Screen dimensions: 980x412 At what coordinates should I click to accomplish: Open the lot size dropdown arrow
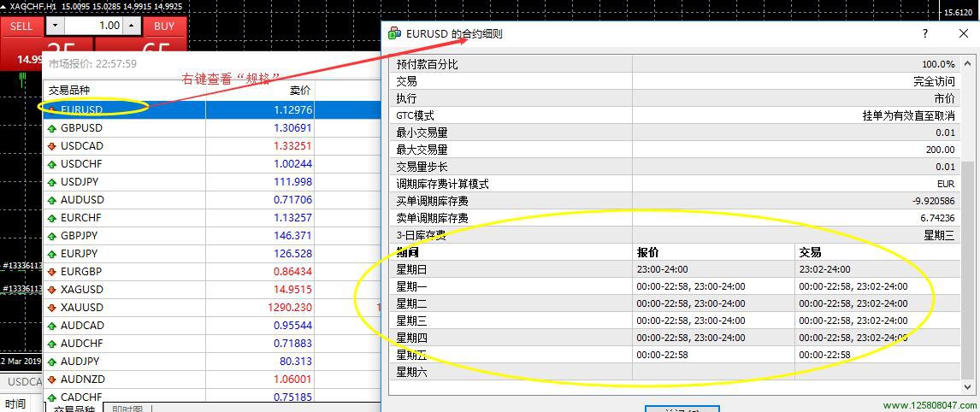tap(56, 26)
